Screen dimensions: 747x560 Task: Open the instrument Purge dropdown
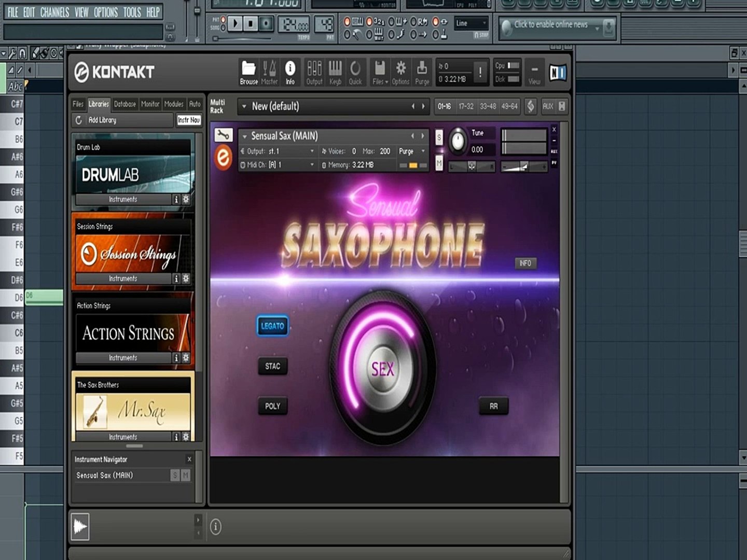coord(412,151)
